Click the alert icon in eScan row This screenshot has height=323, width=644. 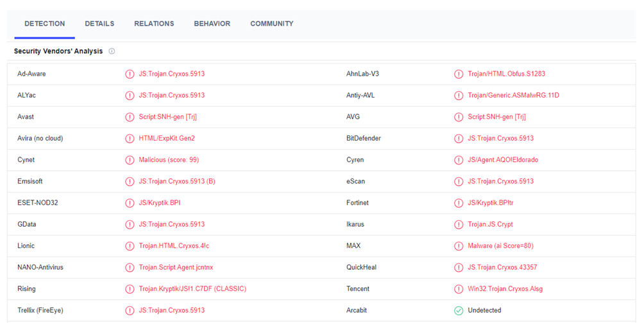click(x=459, y=182)
